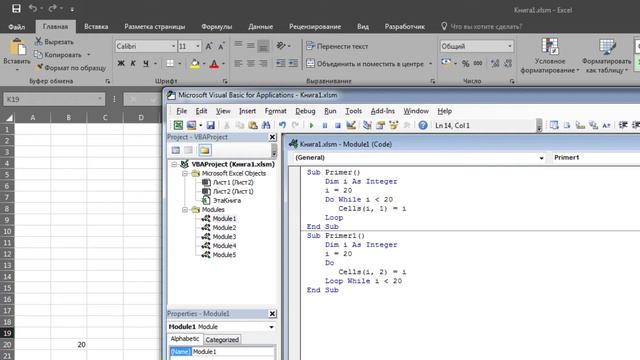Click the (Name) Module1 property value field
Screen dimensions: 640x360
pos(233,351)
